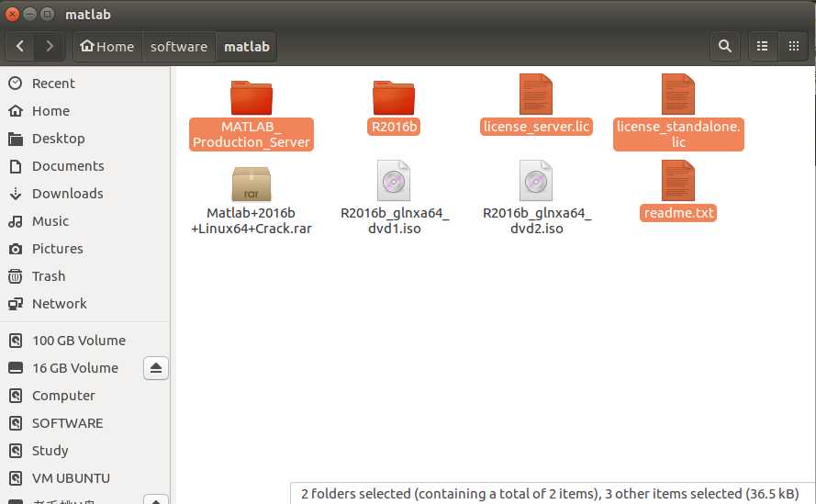Click the R2016b_glnxa64_dvd1.iso name label
The width and height of the screenshot is (816, 504).
click(x=394, y=220)
